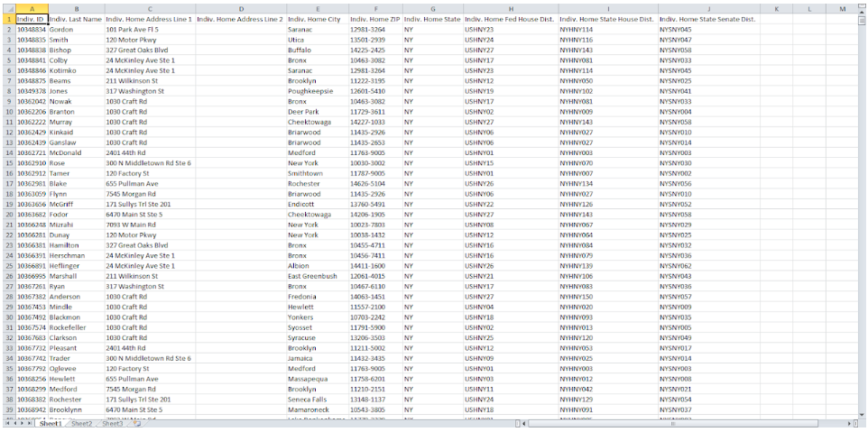Click the horizontal scrollbar left arrow
Screen dimensions: 868x432
tap(524, 424)
